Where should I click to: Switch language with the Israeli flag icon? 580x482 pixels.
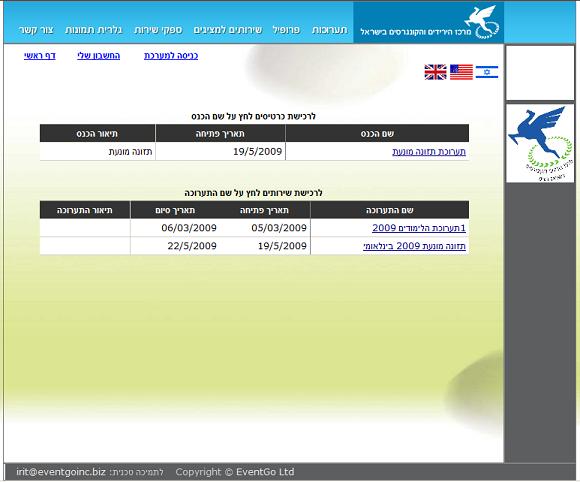pyautogui.click(x=487, y=72)
